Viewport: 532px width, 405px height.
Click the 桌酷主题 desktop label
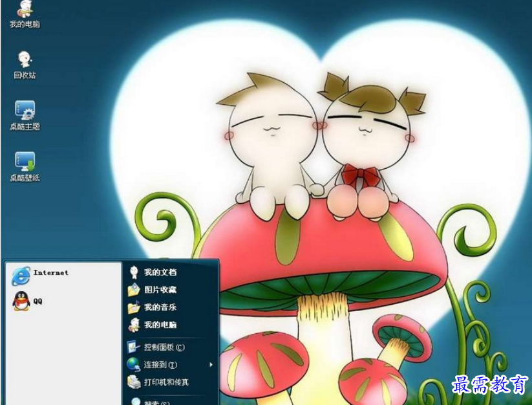[25, 126]
